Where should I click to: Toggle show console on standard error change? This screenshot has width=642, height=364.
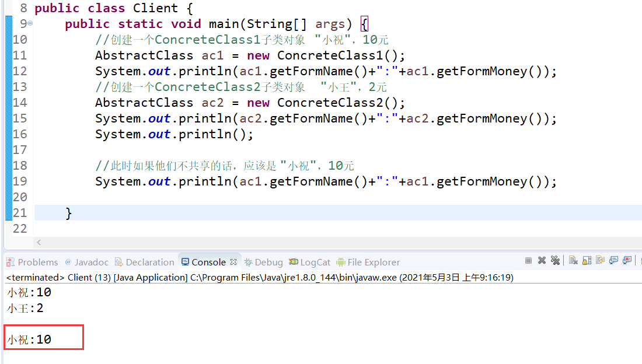(x=627, y=260)
